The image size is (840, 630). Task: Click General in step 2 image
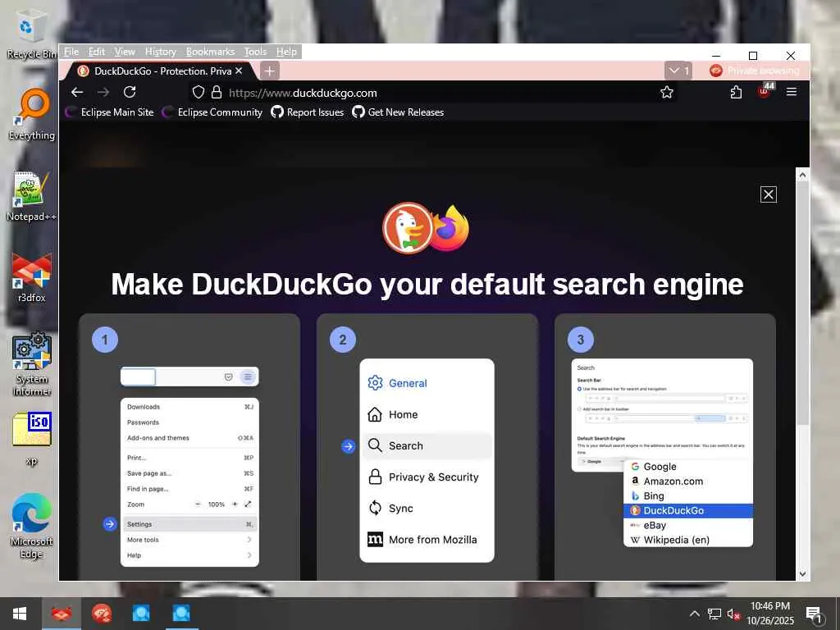point(398,383)
